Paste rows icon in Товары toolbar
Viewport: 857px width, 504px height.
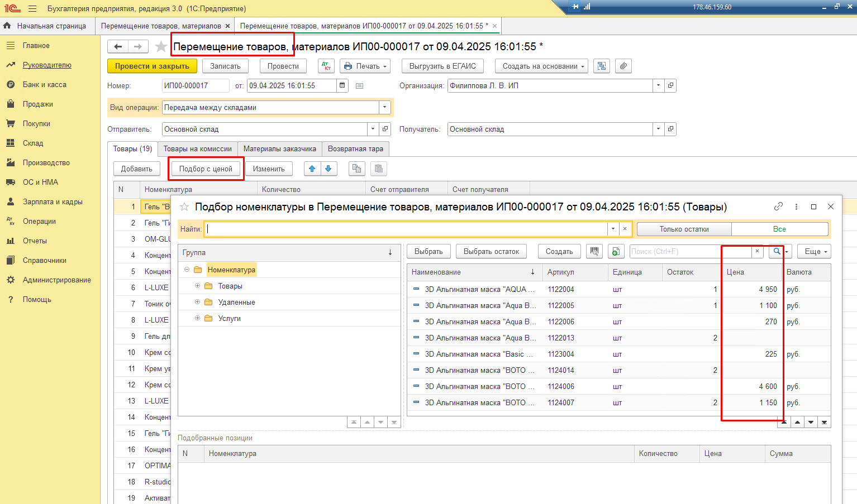tap(378, 169)
